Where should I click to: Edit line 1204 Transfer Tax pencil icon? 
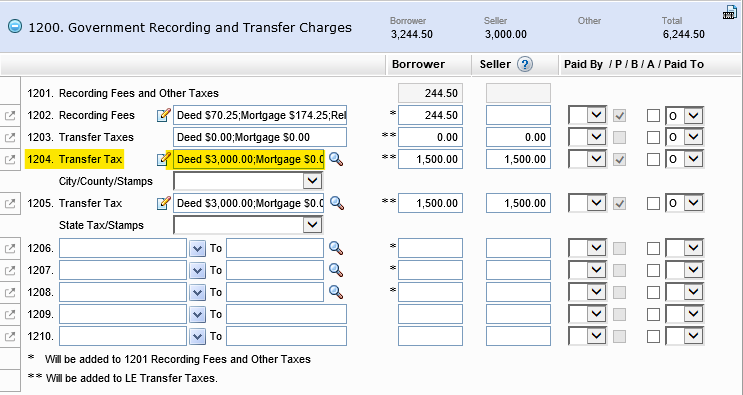163,159
